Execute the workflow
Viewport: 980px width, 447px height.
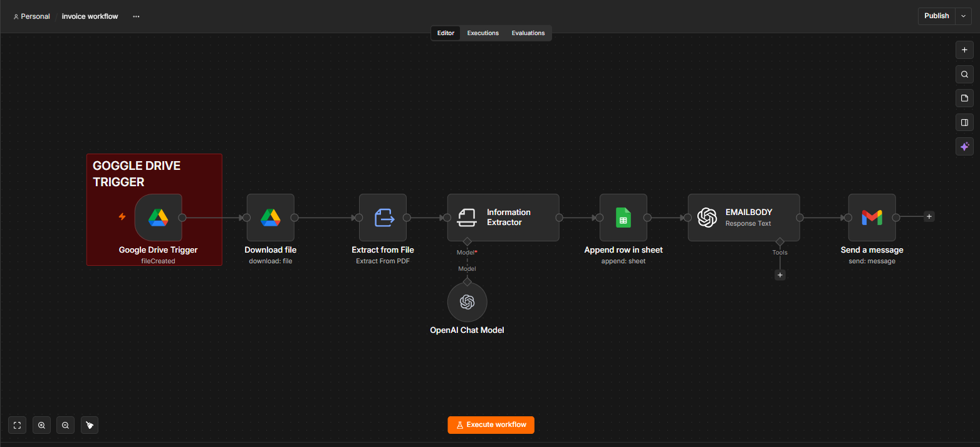[491, 424]
